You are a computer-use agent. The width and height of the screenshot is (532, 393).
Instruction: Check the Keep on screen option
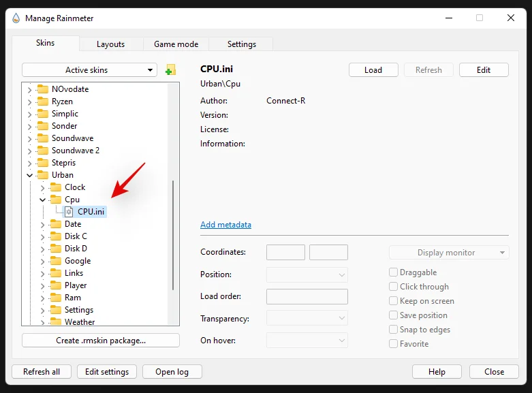click(x=393, y=300)
